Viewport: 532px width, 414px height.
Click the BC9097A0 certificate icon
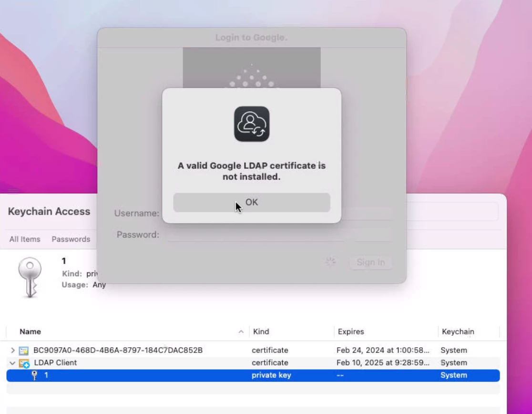coord(24,351)
